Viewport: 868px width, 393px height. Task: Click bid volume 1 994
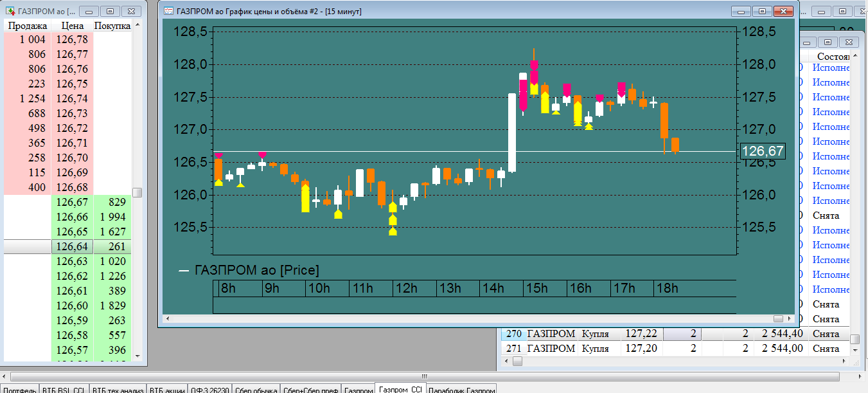click(x=112, y=217)
